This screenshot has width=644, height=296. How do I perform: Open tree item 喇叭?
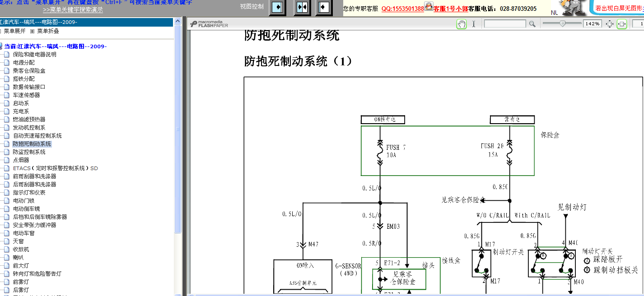coord(18,257)
